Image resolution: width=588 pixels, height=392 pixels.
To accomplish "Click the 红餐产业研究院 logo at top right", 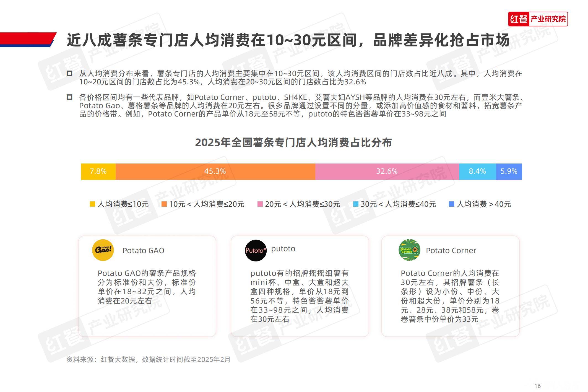I will (x=538, y=19).
